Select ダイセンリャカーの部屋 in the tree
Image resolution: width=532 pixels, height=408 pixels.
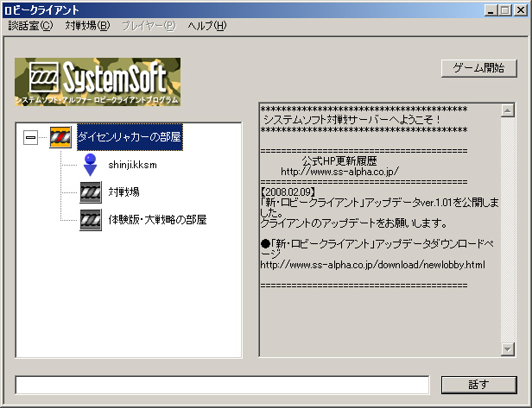pos(130,137)
